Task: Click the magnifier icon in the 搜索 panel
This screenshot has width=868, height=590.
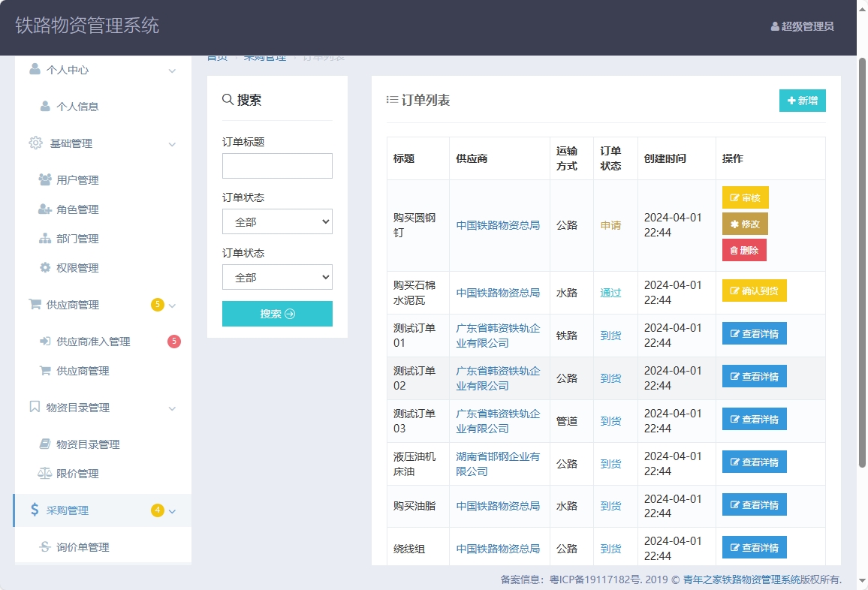Action: (x=228, y=98)
